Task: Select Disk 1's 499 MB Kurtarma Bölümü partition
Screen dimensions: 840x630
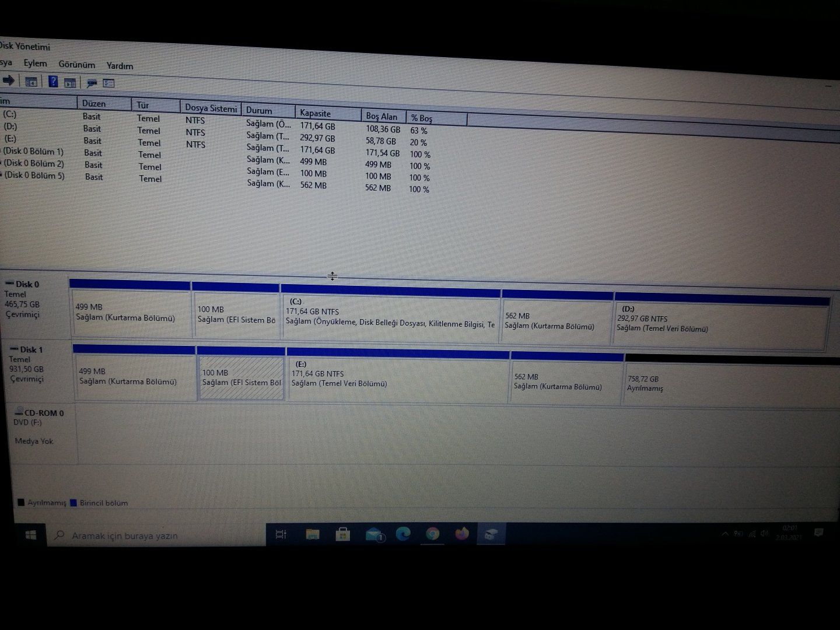Action: pos(134,373)
